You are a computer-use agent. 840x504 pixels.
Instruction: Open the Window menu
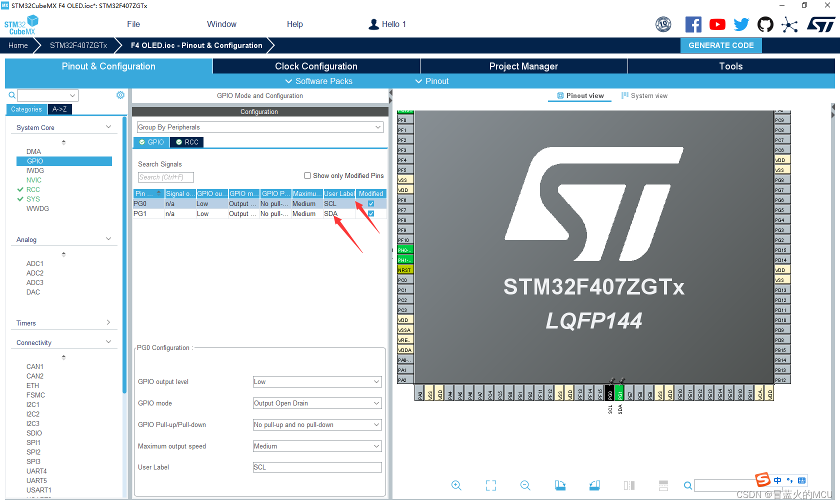221,24
